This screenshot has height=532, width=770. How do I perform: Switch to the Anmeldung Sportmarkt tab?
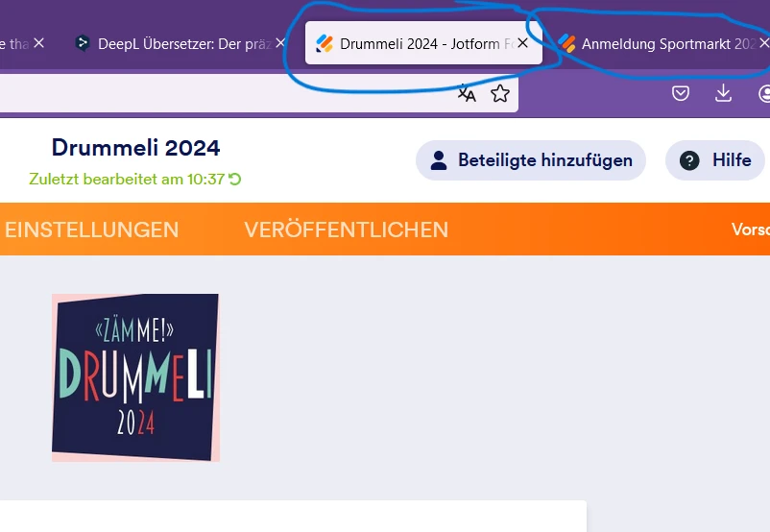[661, 43]
